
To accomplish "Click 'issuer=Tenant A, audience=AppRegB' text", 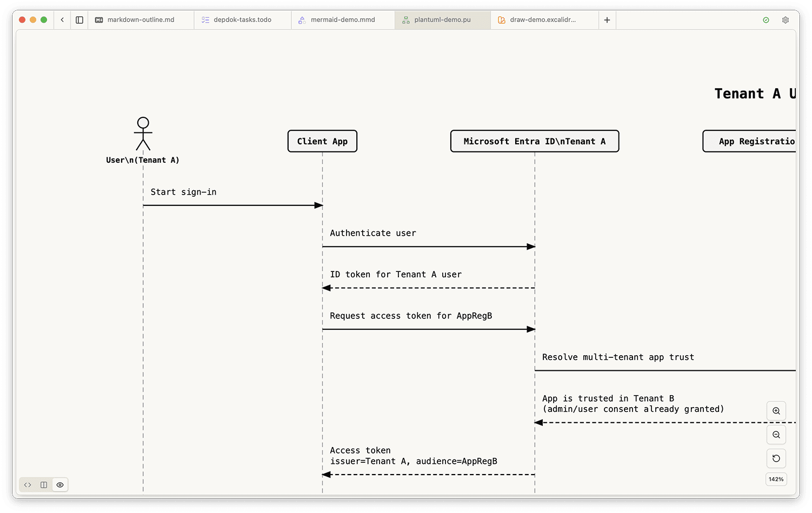I will pyautogui.click(x=414, y=461).
